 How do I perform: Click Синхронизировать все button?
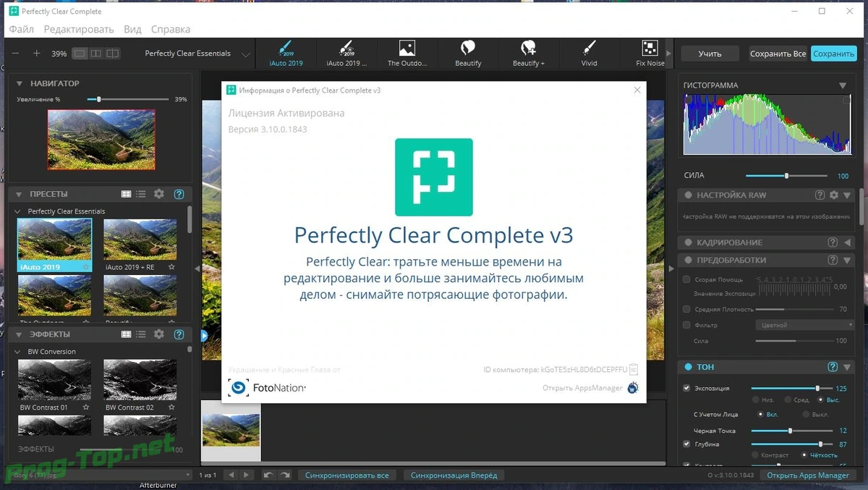click(346, 476)
